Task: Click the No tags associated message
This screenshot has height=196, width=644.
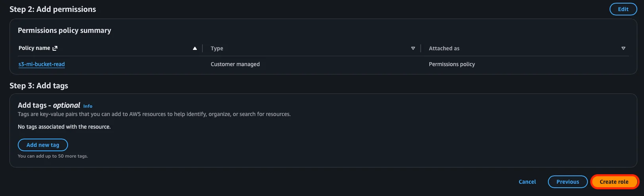Action: [x=64, y=127]
